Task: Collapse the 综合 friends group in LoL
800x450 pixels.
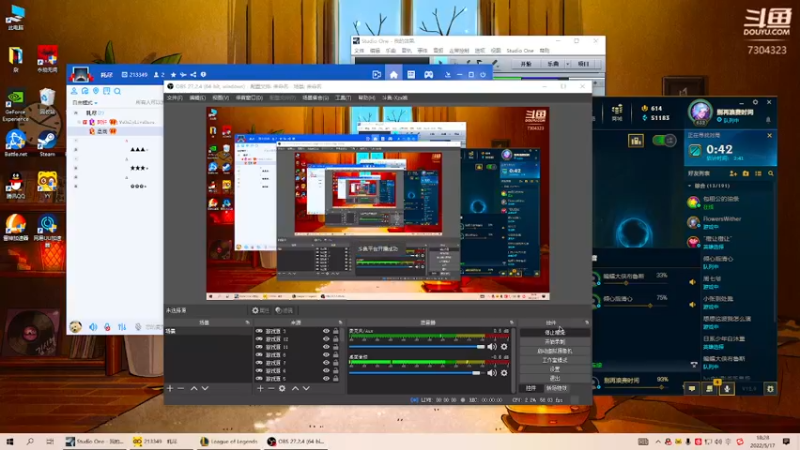Action: click(690, 186)
